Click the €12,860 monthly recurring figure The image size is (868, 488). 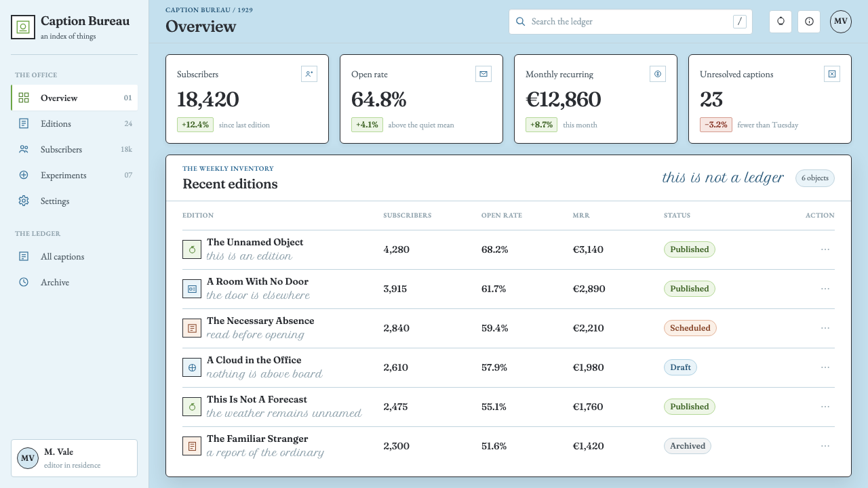point(564,100)
